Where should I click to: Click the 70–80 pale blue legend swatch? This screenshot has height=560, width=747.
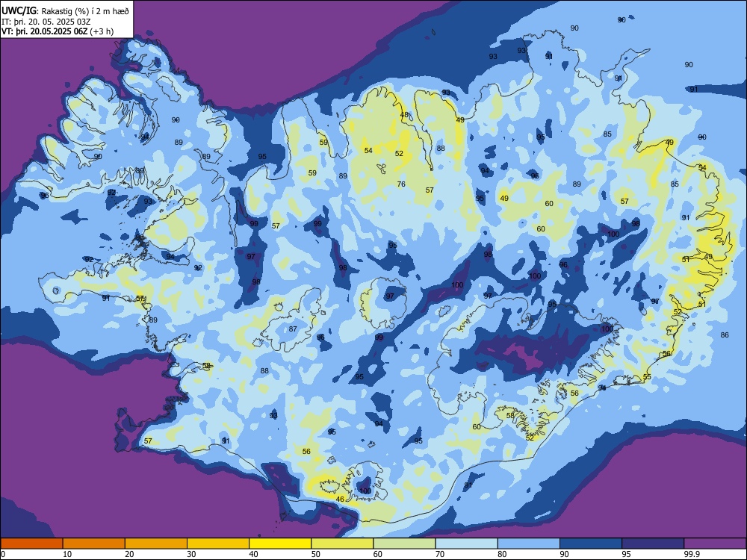[x=467, y=544]
